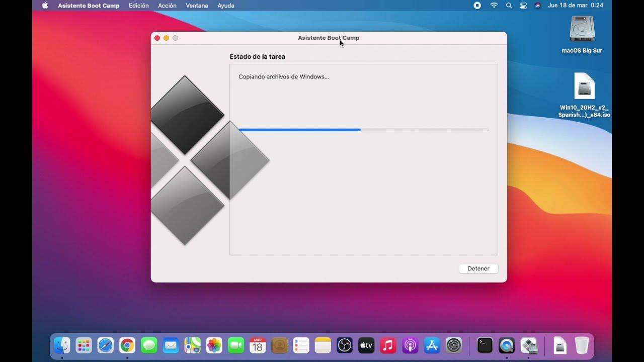Open Terminal from the Dock
This screenshot has height=362, width=644.
click(x=485, y=345)
